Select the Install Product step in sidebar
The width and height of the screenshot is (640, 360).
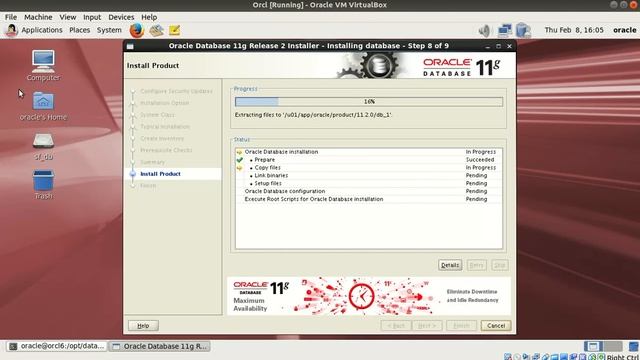pos(160,174)
